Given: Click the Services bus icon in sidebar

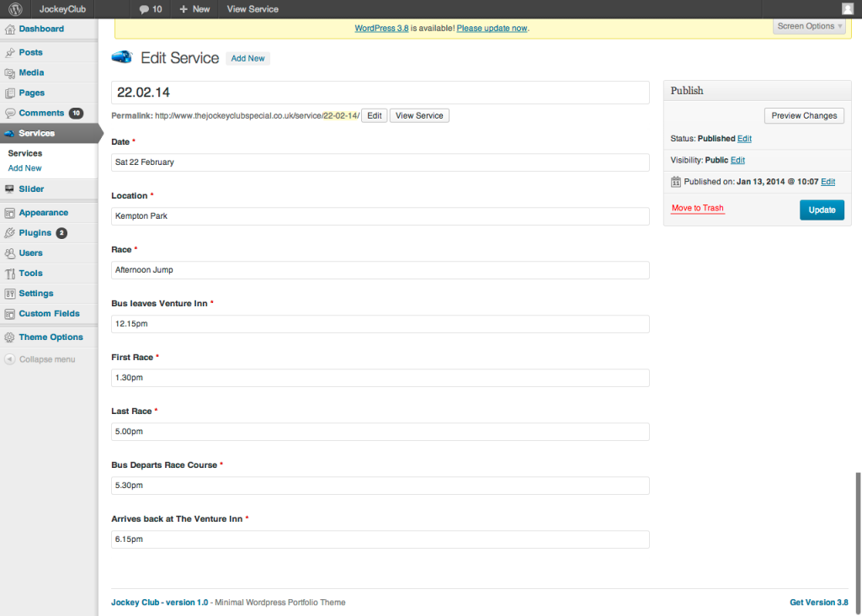Looking at the screenshot, I should tap(9, 134).
